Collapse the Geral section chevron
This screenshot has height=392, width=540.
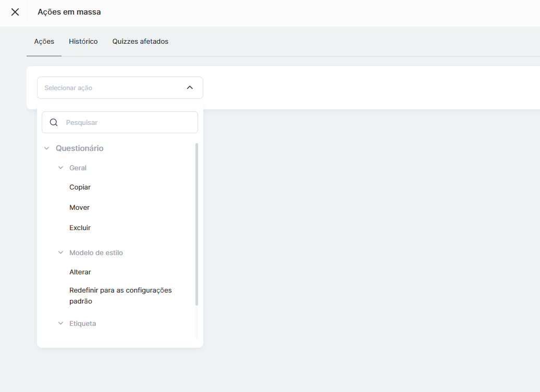point(60,168)
